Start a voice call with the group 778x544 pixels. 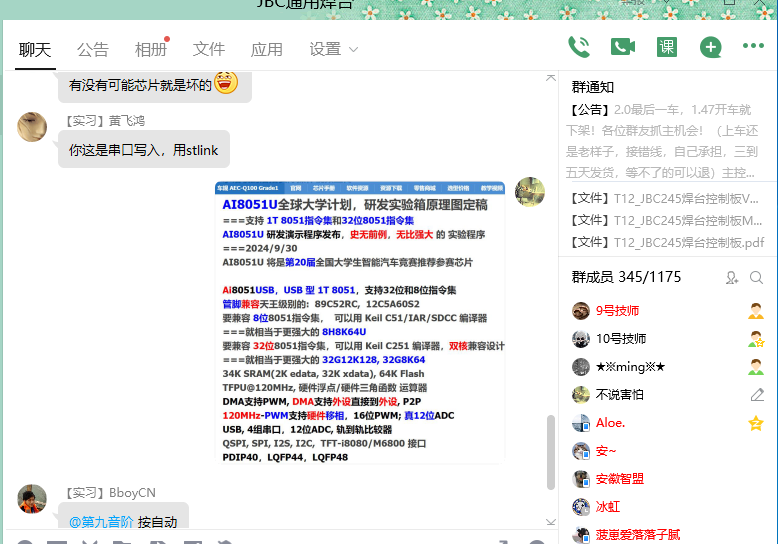(x=579, y=47)
